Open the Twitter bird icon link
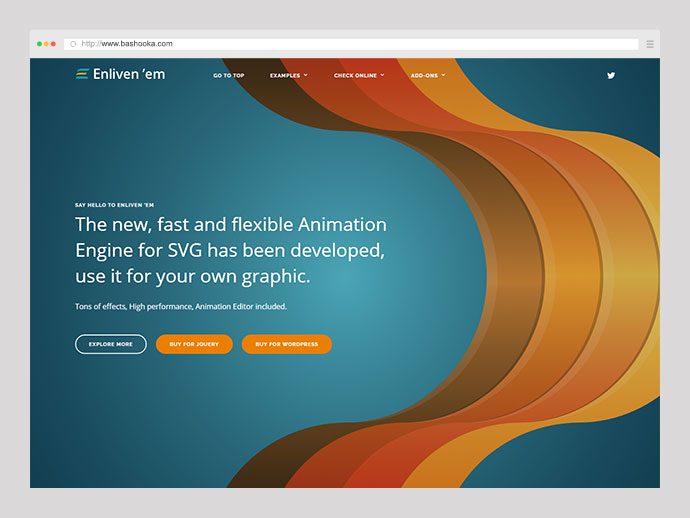This screenshot has height=518, width=690. [611, 76]
